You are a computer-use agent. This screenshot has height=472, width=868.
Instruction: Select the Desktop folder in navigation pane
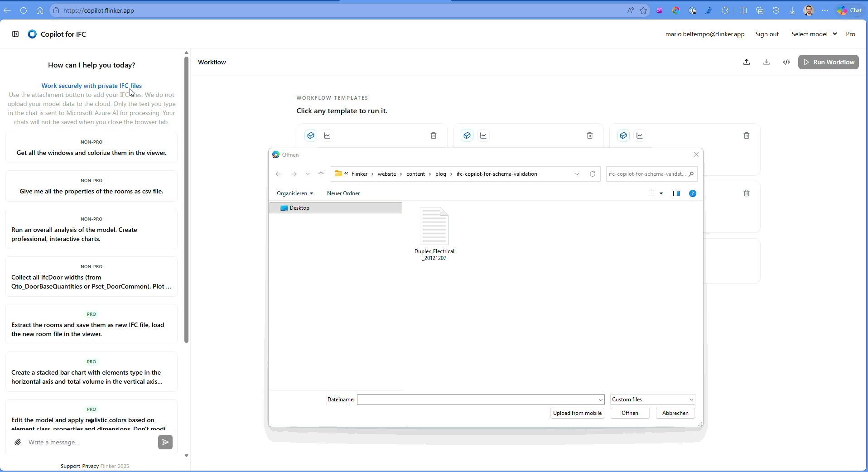coord(299,208)
